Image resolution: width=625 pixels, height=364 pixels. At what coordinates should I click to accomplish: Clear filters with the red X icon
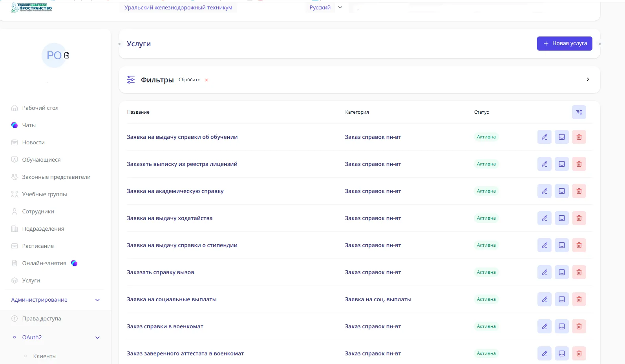207,80
